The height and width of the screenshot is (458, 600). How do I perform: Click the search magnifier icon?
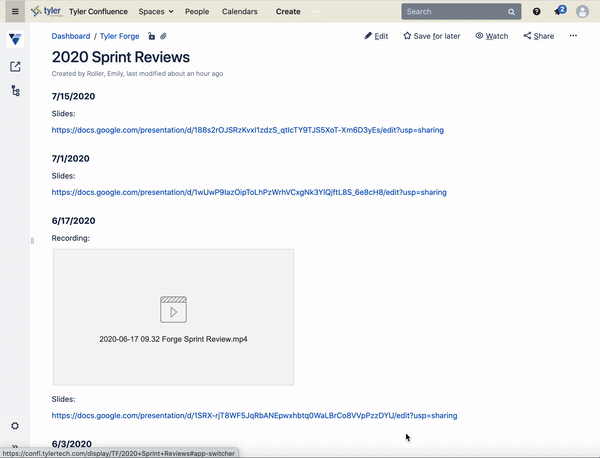point(511,12)
